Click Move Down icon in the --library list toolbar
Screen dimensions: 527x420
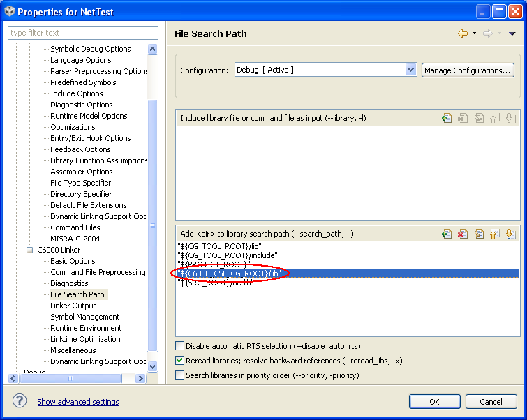510,118
